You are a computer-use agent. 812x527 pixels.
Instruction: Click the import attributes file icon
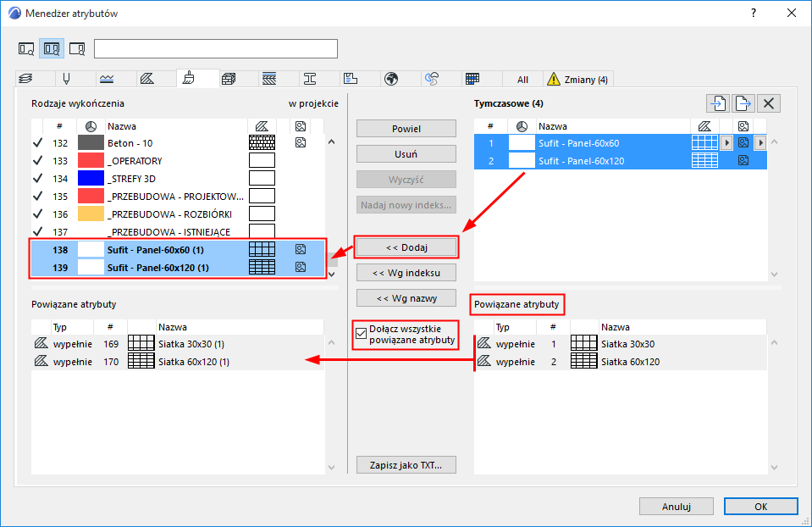718,103
